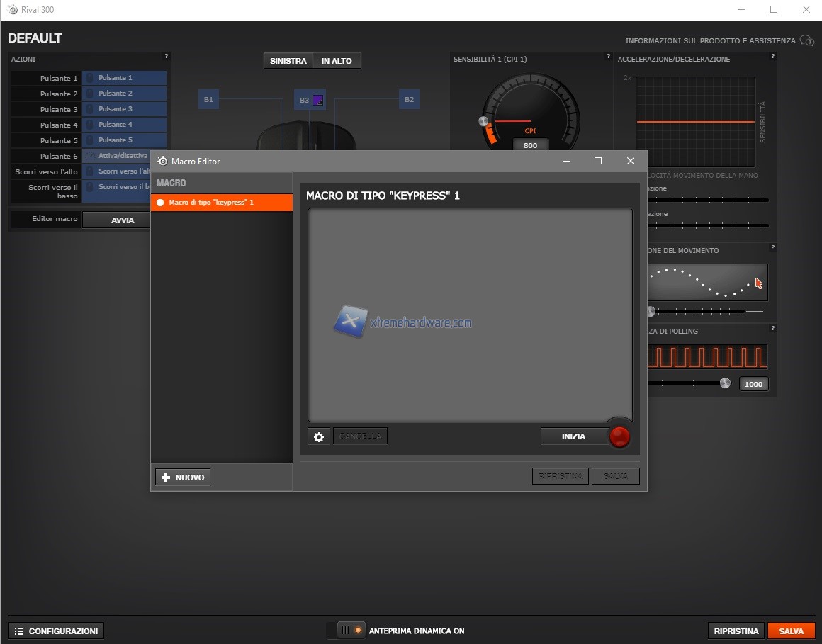Select the B2 mouse button marker
Screen dimensions: 822x644
click(409, 100)
